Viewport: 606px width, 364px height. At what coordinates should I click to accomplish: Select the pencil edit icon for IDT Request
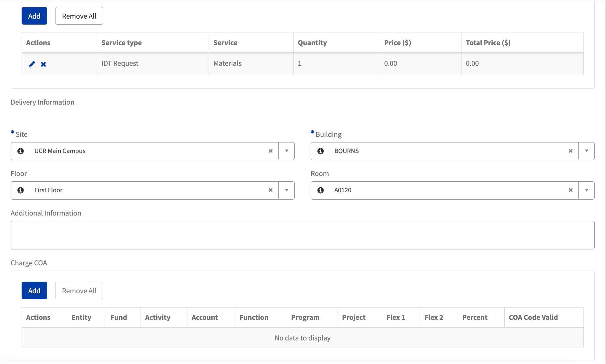coord(32,64)
